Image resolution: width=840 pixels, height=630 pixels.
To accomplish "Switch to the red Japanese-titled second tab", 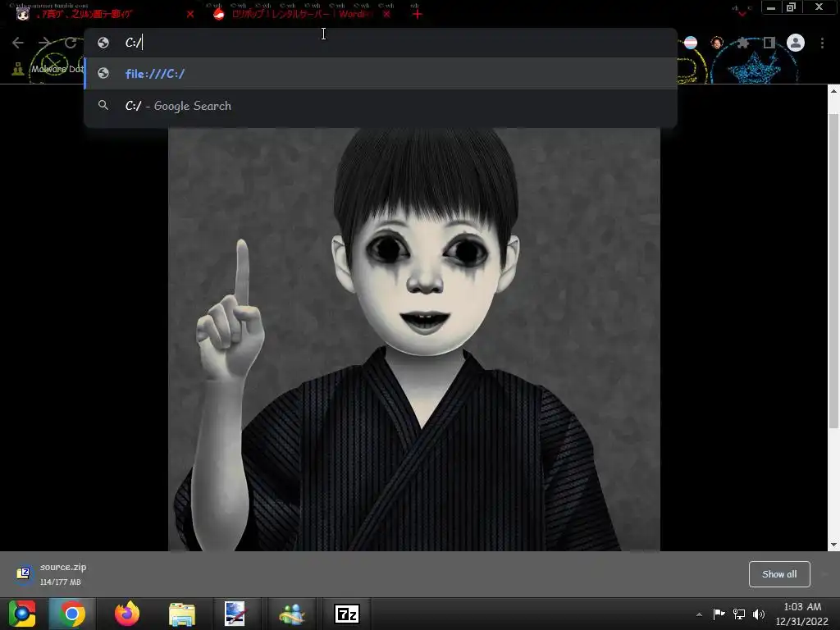I will click(x=300, y=14).
